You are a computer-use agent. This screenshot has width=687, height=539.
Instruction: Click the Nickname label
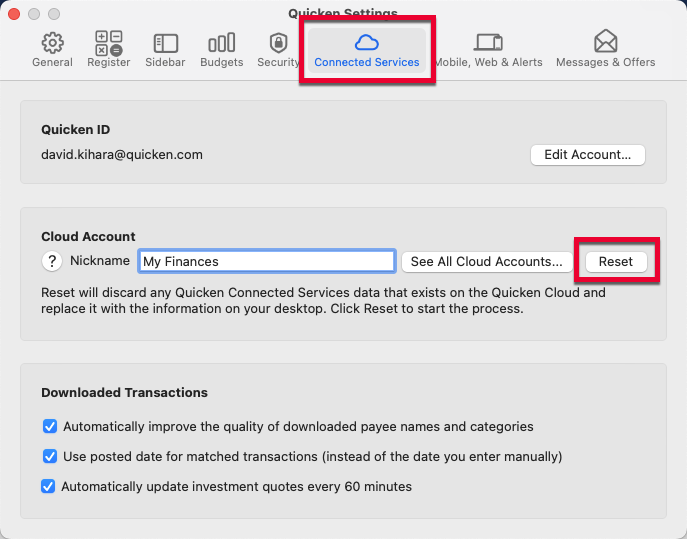(x=100, y=261)
